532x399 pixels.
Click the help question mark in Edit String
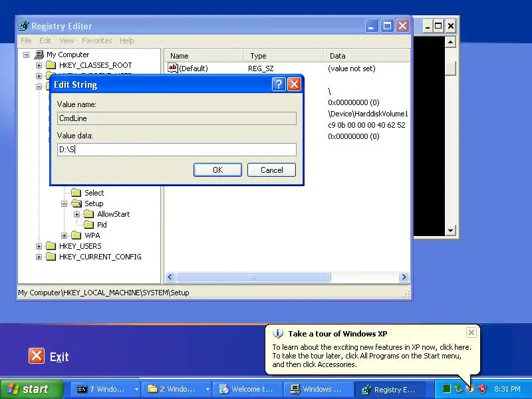coord(279,84)
